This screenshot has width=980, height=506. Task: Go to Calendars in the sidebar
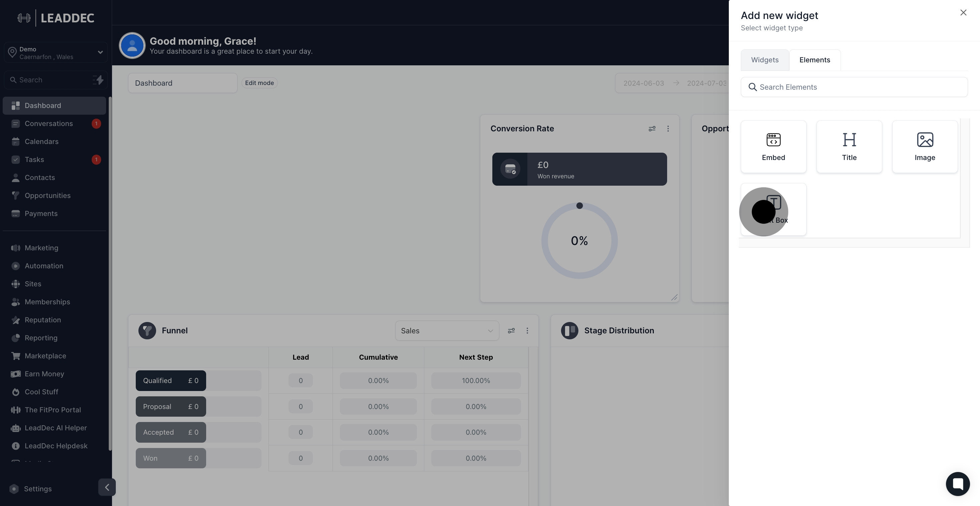54,141
